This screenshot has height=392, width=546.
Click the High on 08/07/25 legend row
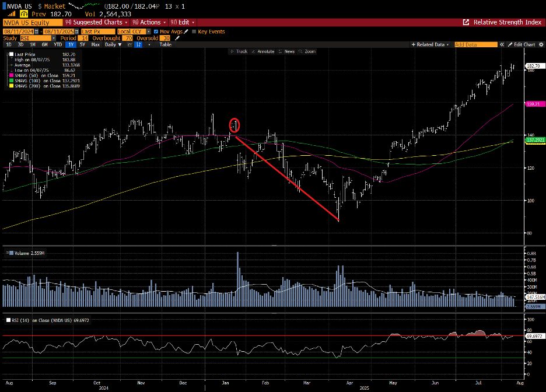(x=44, y=60)
